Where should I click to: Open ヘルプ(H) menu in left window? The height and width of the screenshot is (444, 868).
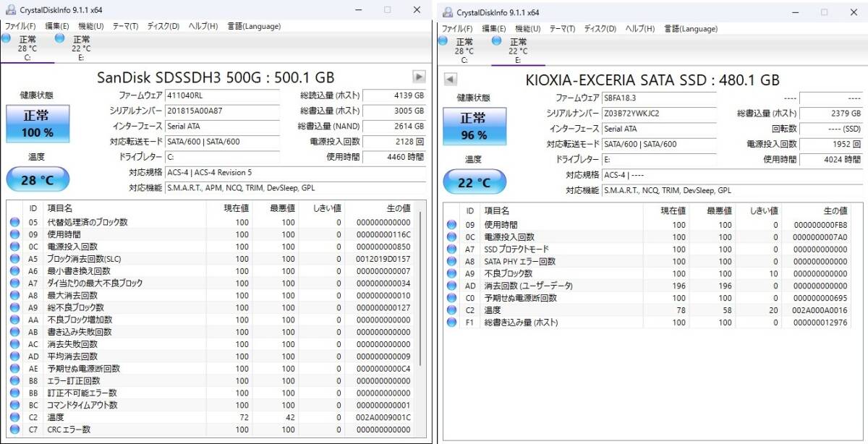(203, 26)
